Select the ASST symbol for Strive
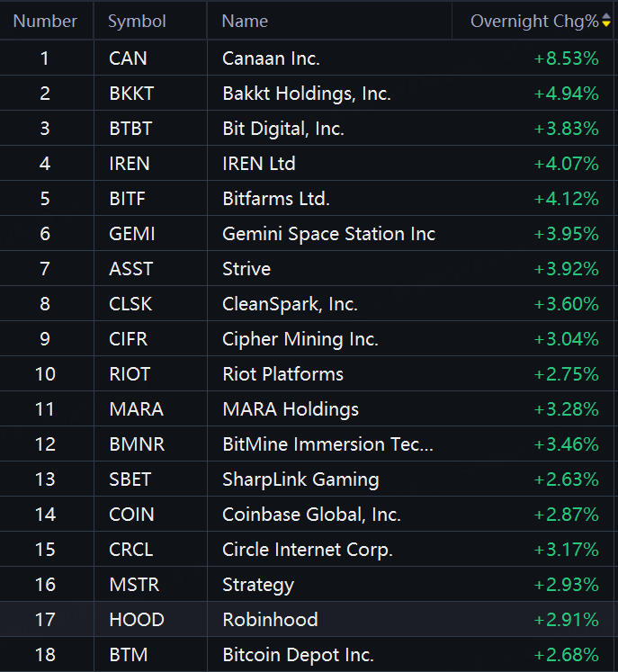Image resolution: width=618 pixels, height=672 pixels. 130,269
